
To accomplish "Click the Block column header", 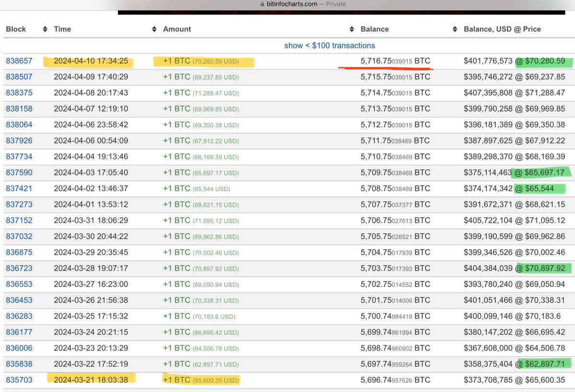I will tap(16, 29).
